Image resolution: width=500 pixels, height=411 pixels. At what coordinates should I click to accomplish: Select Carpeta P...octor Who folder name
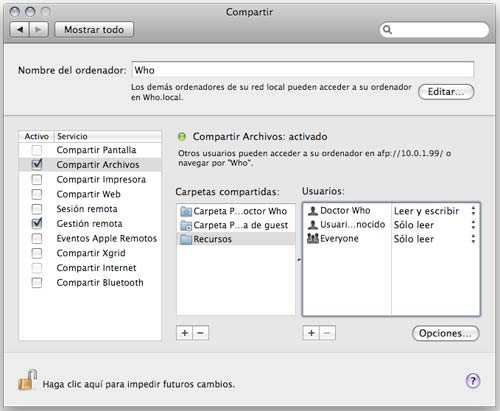pos(240,211)
